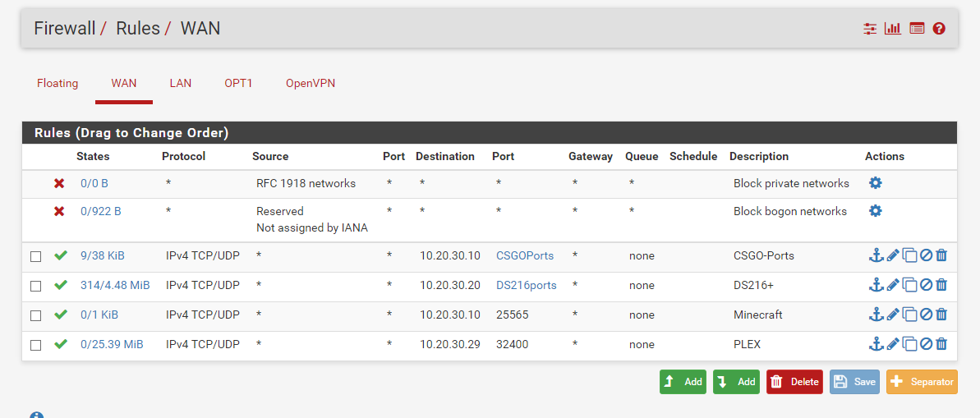Edit the PLEX rule with pencil
The width and height of the screenshot is (980, 418).
(893, 343)
